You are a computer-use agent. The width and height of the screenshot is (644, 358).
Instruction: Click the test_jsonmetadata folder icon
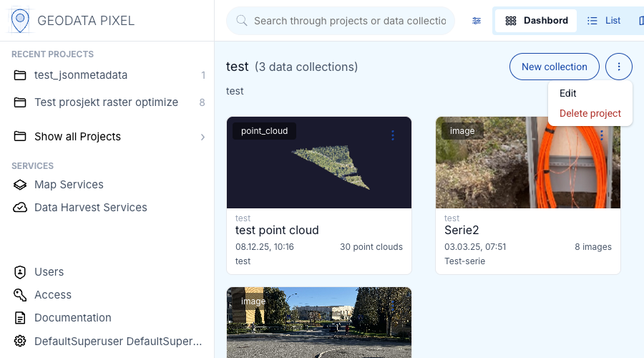coord(20,75)
